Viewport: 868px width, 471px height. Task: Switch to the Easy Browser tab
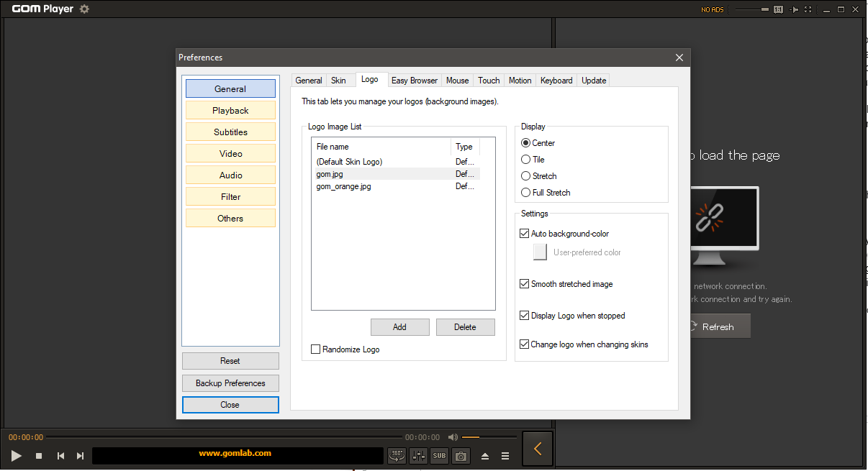415,81
